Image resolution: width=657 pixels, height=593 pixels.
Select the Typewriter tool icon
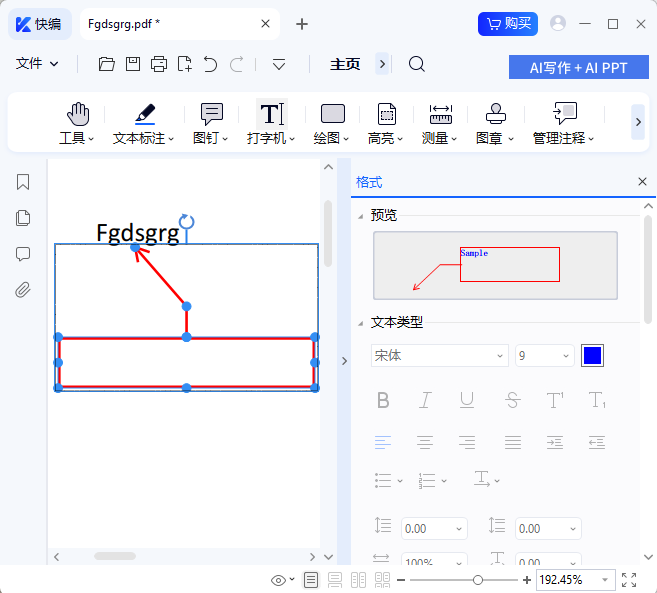271,115
